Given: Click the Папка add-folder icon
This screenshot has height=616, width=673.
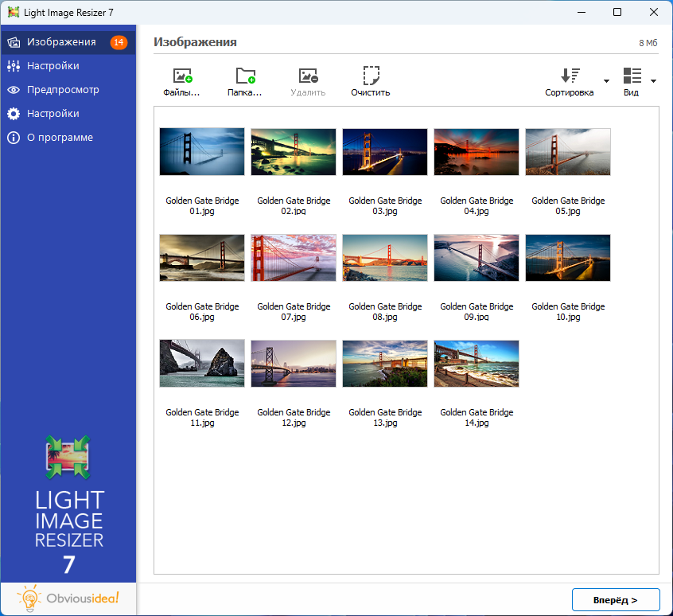Looking at the screenshot, I should tap(245, 76).
